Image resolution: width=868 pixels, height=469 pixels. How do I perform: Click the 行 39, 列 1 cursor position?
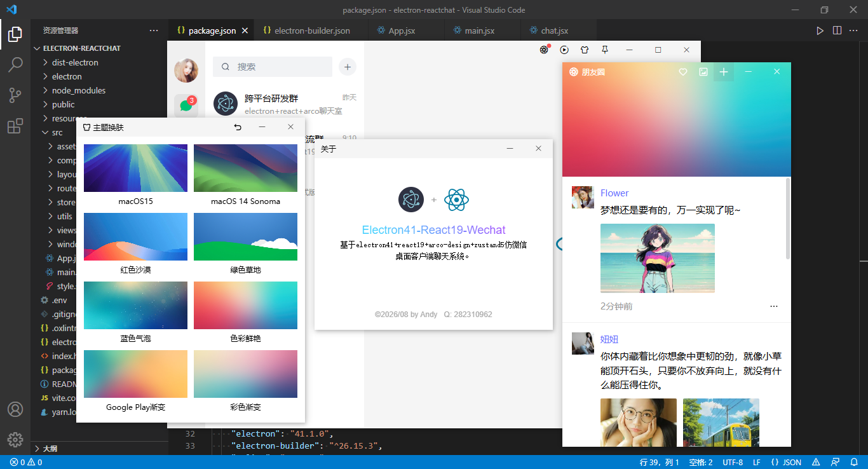coord(660,462)
